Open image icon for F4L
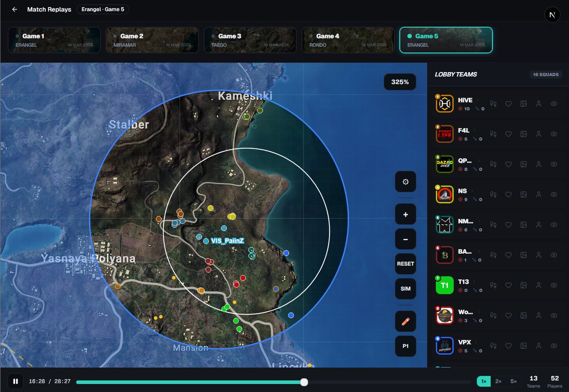 point(523,134)
